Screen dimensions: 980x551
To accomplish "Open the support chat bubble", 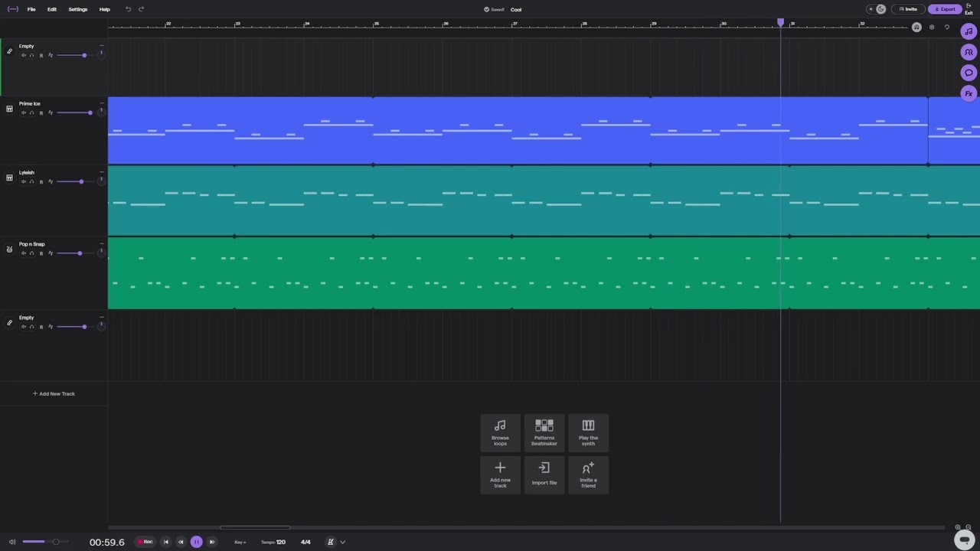I will 965,540.
